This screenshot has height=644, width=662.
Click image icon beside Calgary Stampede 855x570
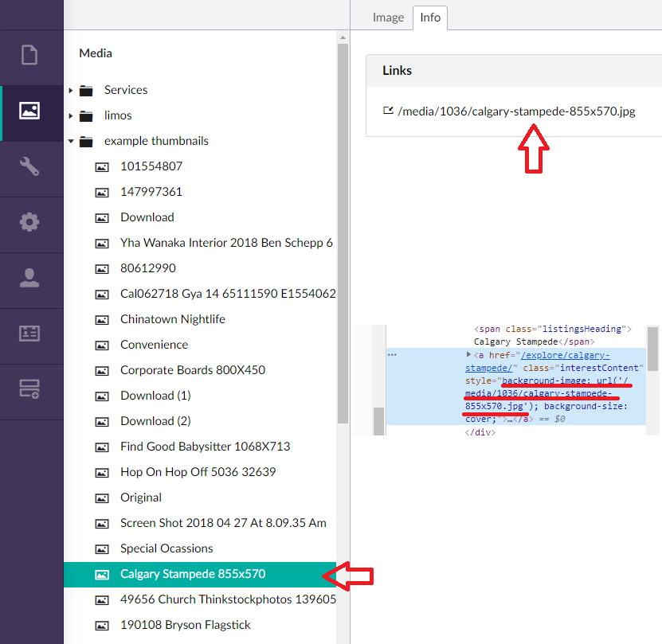(102, 575)
